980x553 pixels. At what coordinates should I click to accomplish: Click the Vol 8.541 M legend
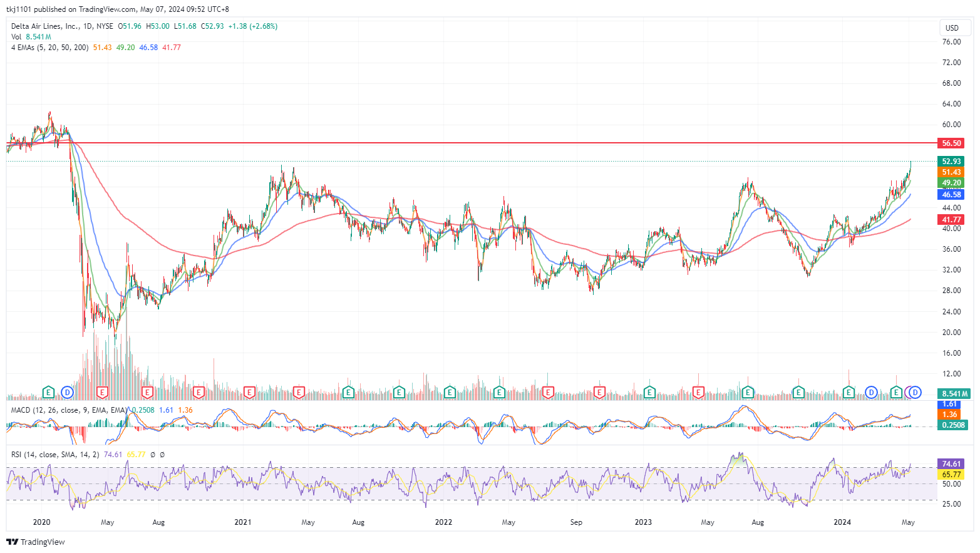pyautogui.click(x=31, y=37)
